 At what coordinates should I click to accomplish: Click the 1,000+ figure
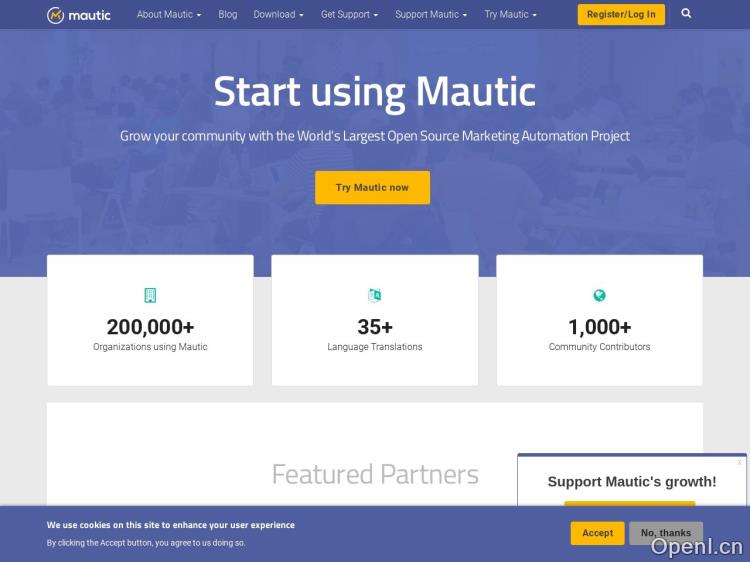pyautogui.click(x=599, y=327)
